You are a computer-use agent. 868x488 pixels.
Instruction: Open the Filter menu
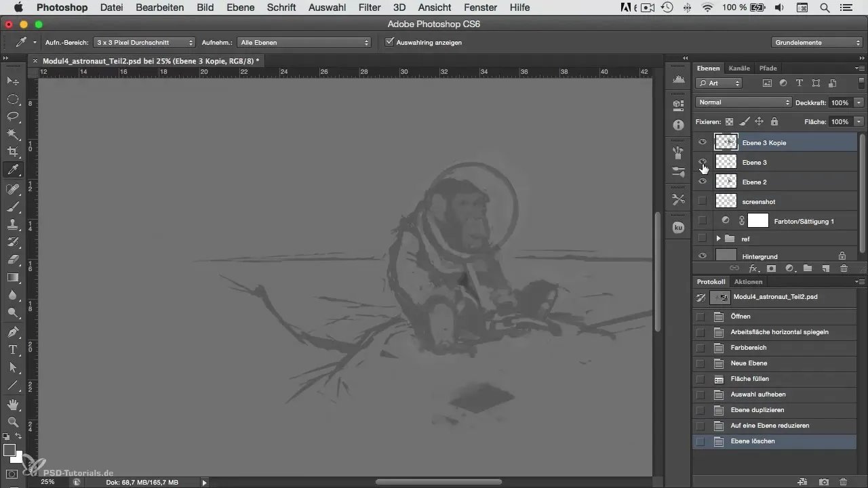(370, 7)
